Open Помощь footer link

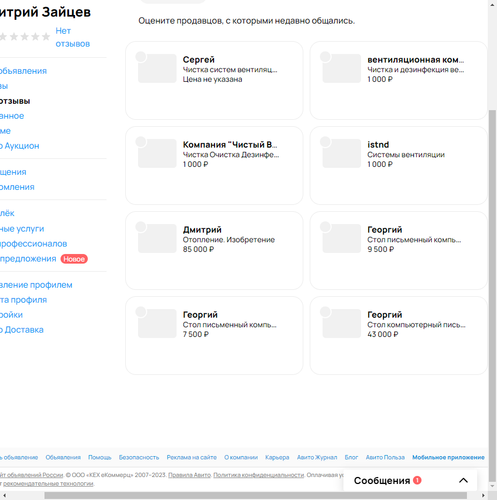tap(100, 457)
